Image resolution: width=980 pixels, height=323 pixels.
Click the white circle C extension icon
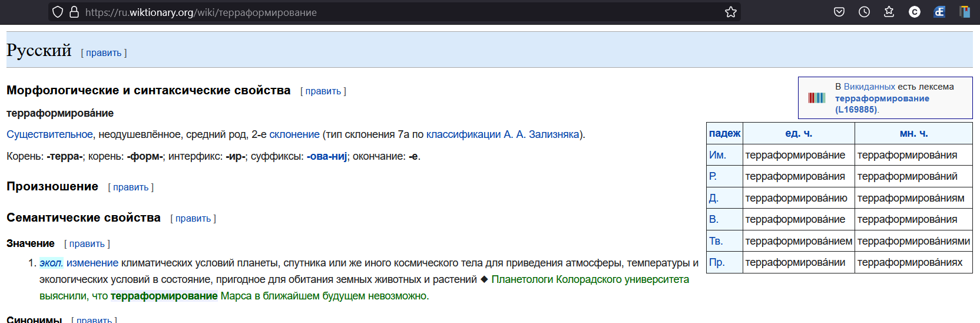(x=914, y=12)
